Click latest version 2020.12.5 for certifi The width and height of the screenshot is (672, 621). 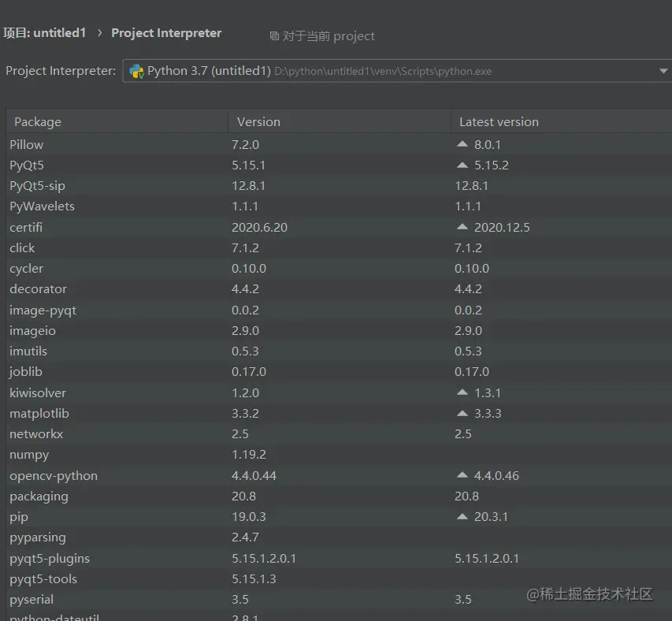(x=502, y=227)
